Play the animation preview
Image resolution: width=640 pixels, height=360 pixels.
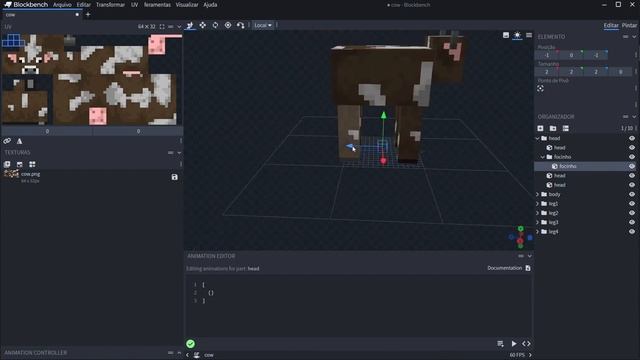tap(513, 344)
